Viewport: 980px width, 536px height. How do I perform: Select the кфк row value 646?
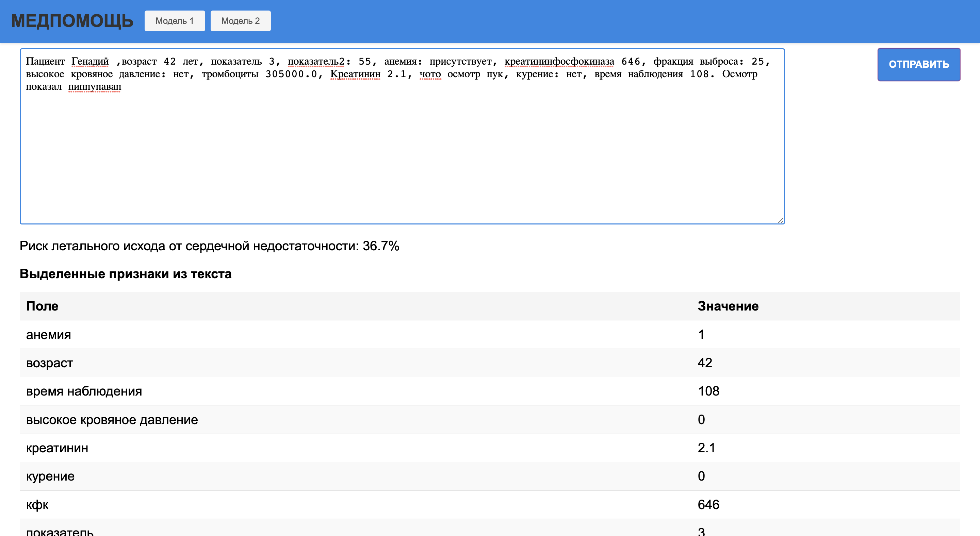point(708,504)
